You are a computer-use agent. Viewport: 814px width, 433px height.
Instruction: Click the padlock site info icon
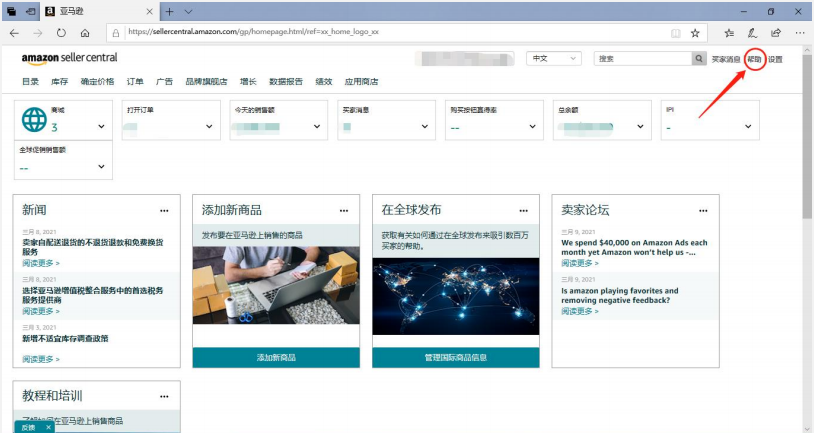pyautogui.click(x=116, y=33)
